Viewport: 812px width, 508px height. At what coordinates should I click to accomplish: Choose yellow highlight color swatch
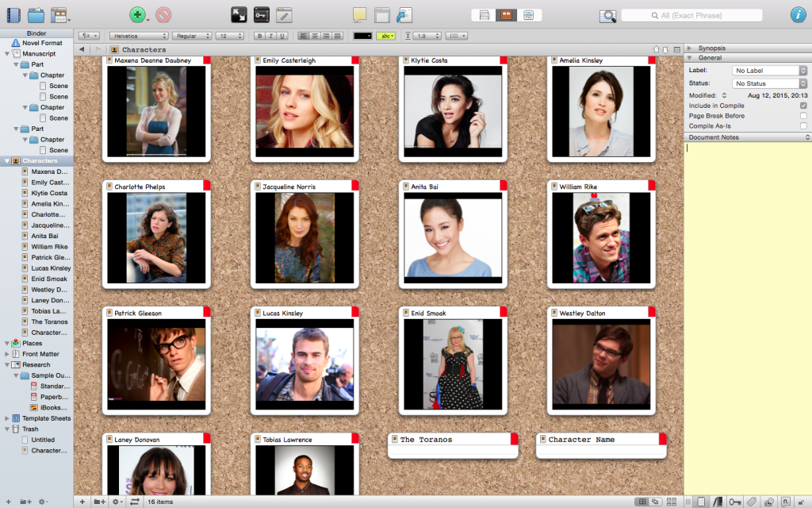click(386, 36)
